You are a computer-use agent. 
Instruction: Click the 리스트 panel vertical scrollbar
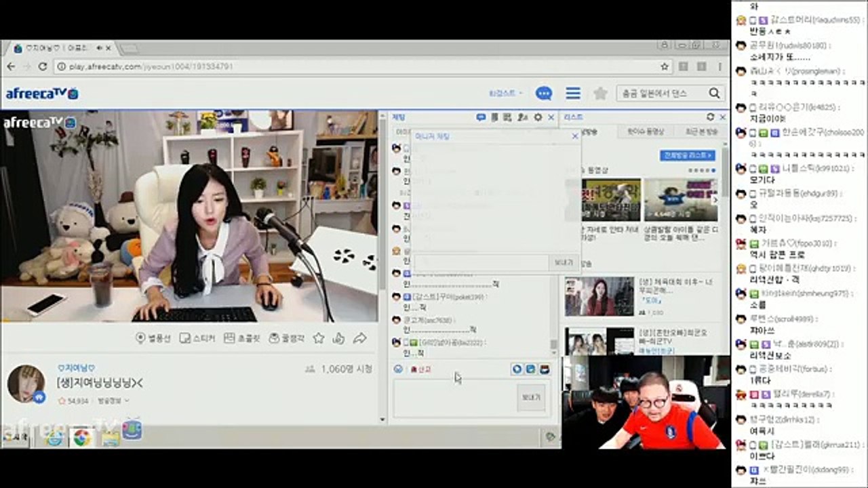tap(726, 169)
